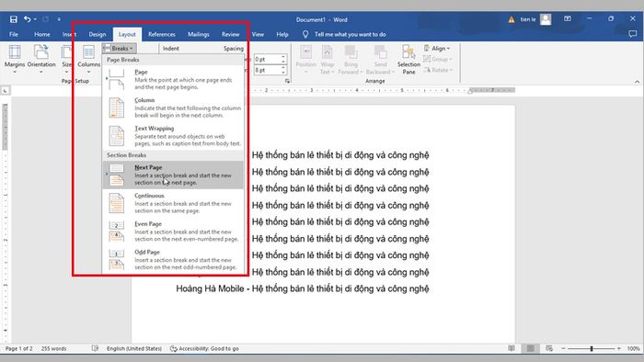Open the Orientation tool
644x362 pixels.
tap(41, 59)
